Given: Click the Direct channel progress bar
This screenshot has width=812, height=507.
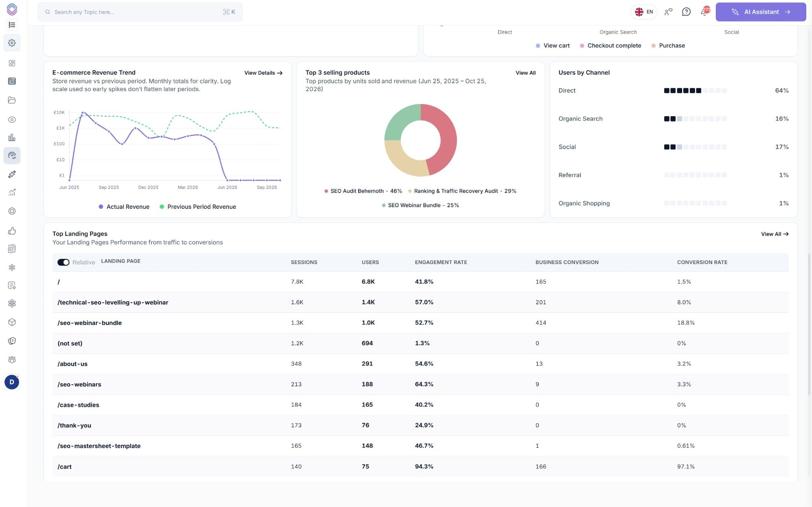Looking at the screenshot, I should (x=695, y=91).
